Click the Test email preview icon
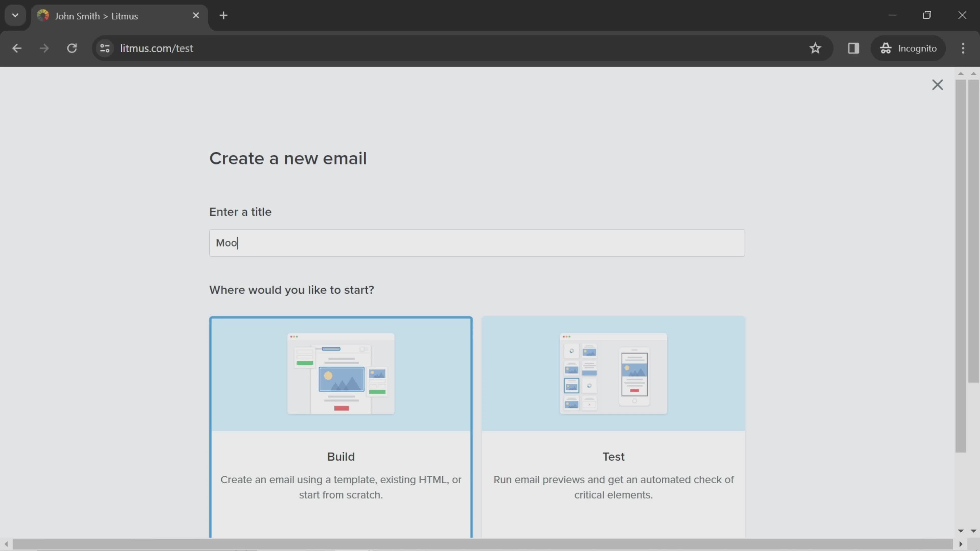This screenshot has height=551, width=980. click(613, 373)
